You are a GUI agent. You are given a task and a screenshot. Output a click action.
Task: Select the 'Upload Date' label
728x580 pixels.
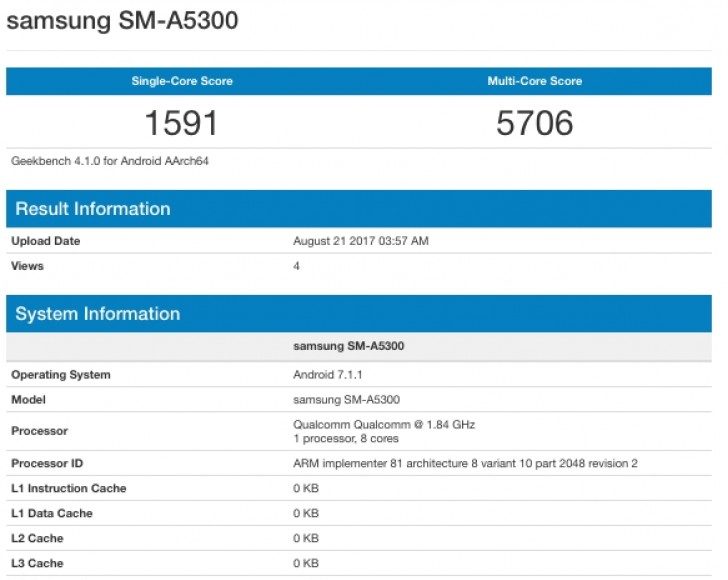pos(46,241)
